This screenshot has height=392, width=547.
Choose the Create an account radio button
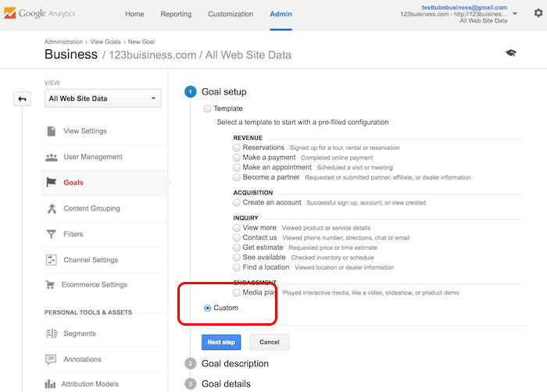click(237, 202)
